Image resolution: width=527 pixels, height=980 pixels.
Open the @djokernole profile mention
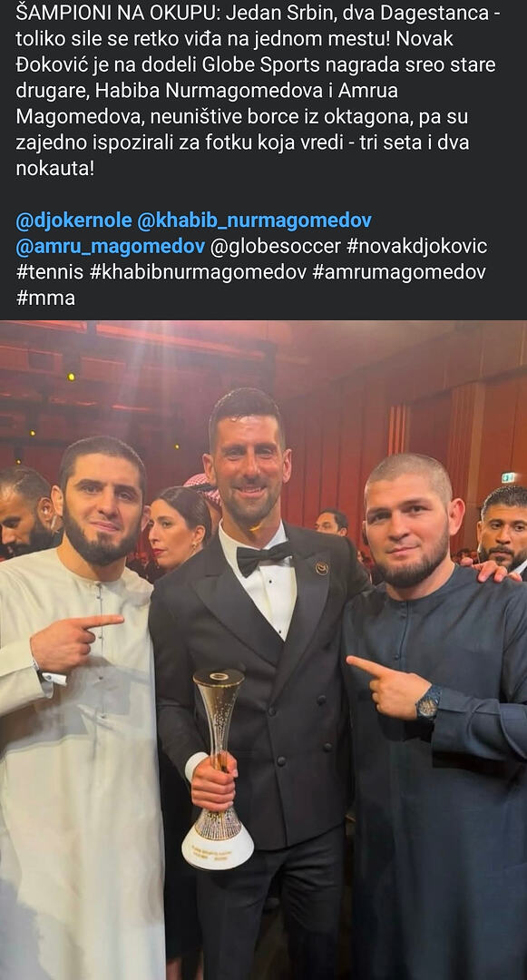[x=73, y=220]
